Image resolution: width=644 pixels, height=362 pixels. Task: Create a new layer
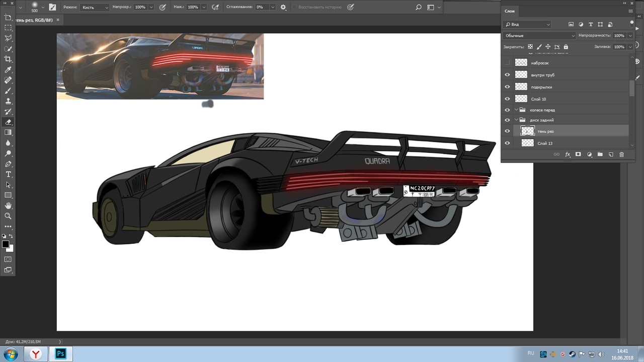[611, 154]
